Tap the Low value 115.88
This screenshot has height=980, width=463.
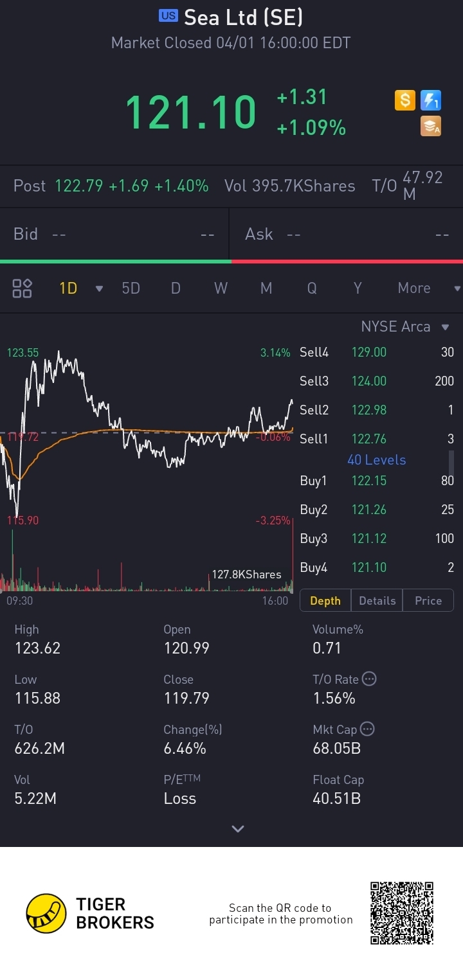click(x=37, y=698)
